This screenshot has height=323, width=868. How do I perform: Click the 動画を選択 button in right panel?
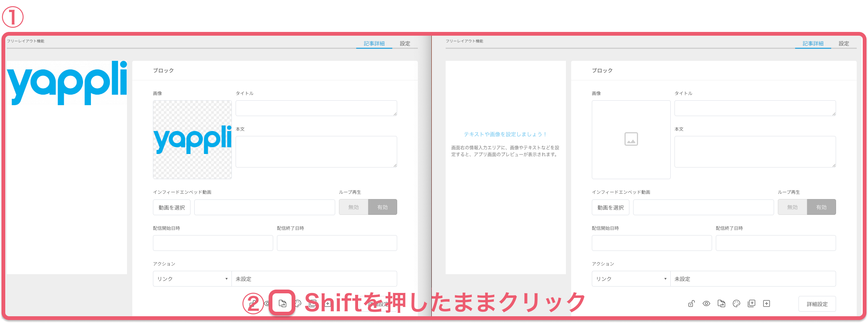611,207
